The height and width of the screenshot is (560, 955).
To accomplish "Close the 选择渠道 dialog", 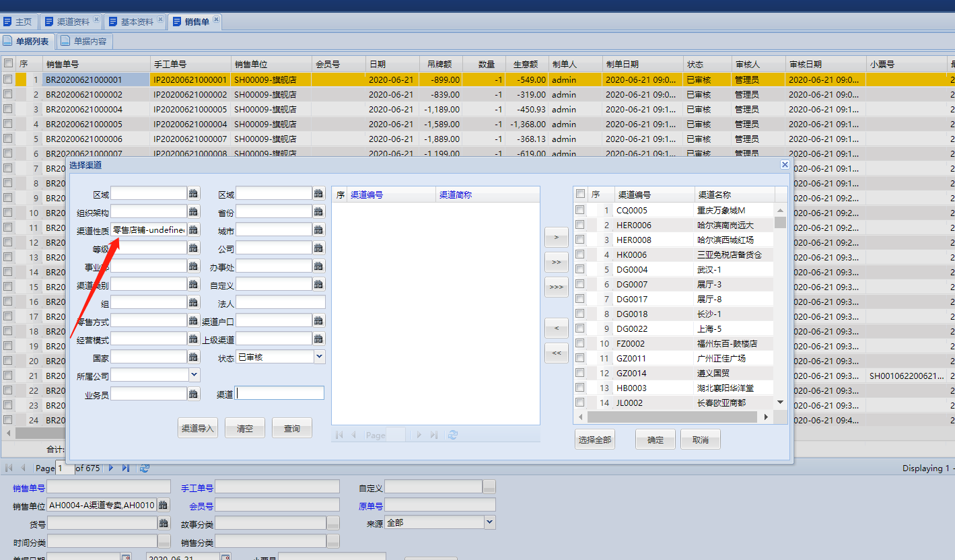I will [x=784, y=164].
